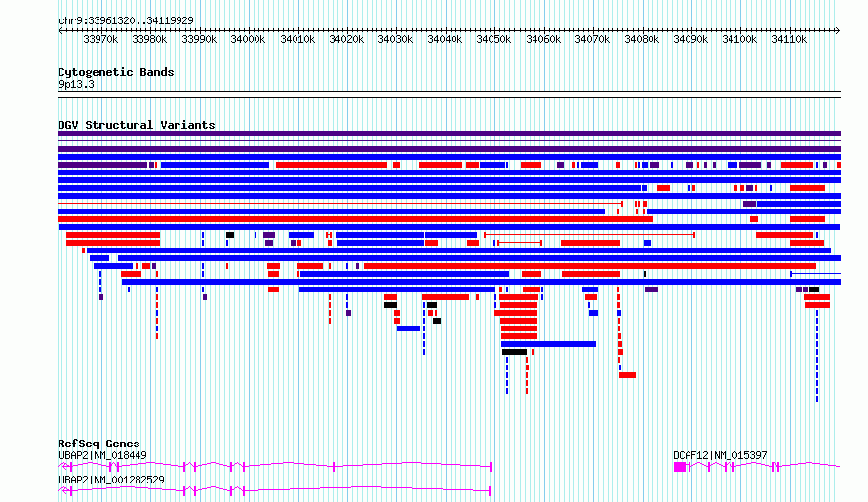Click the chr9:33961320..34119929 region label
Viewport: 868px width, 502px height.
126,20
